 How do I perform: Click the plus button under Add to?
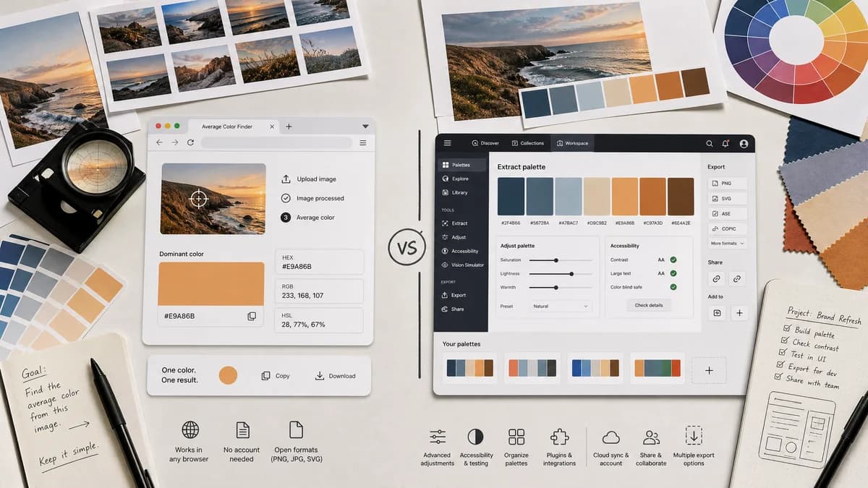(x=739, y=313)
